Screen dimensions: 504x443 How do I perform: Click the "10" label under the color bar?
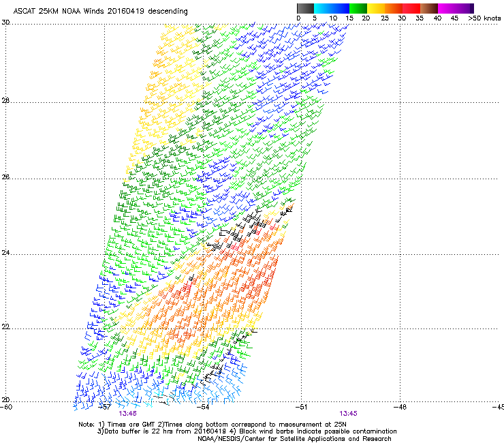tap(333, 18)
